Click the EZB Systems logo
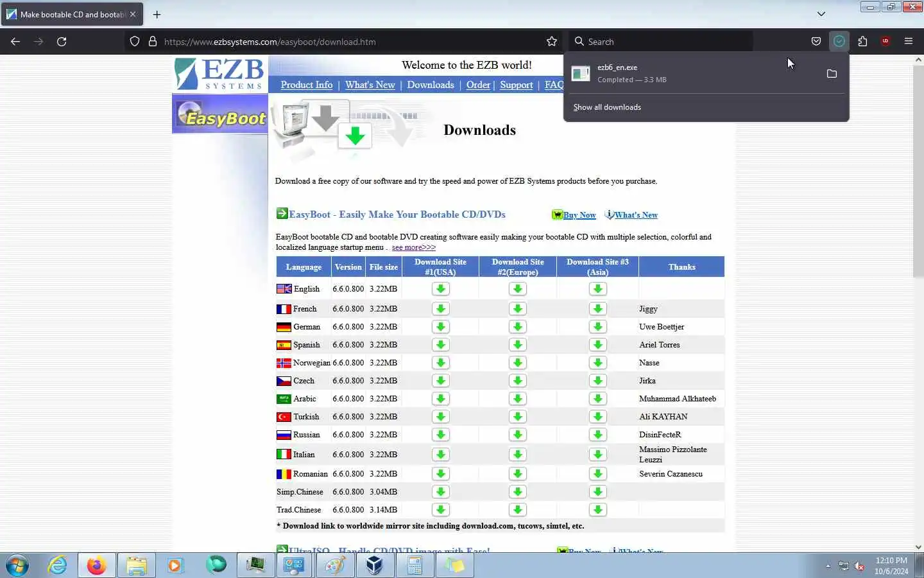Image resolution: width=924 pixels, height=578 pixels. (220, 74)
